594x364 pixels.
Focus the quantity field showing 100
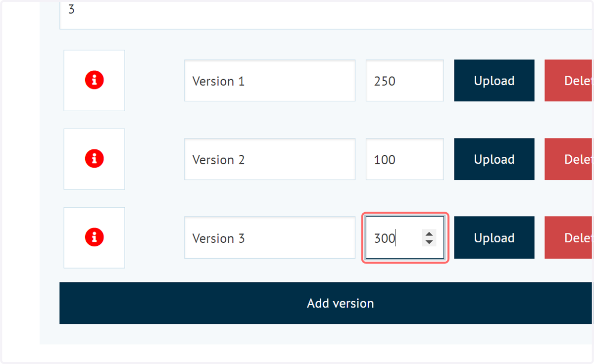point(404,159)
